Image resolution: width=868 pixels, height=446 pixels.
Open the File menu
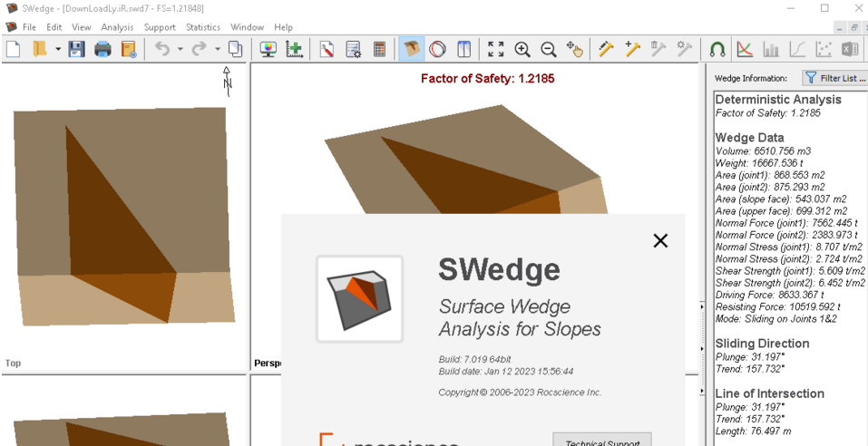click(x=29, y=27)
